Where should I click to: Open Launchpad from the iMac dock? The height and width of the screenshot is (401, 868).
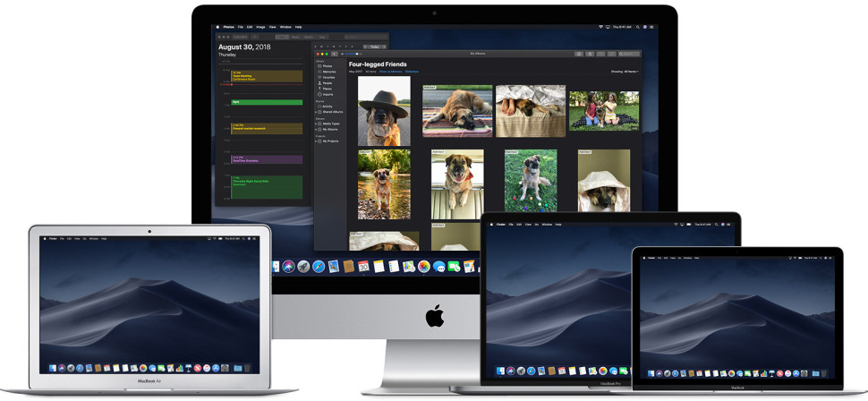click(x=303, y=267)
